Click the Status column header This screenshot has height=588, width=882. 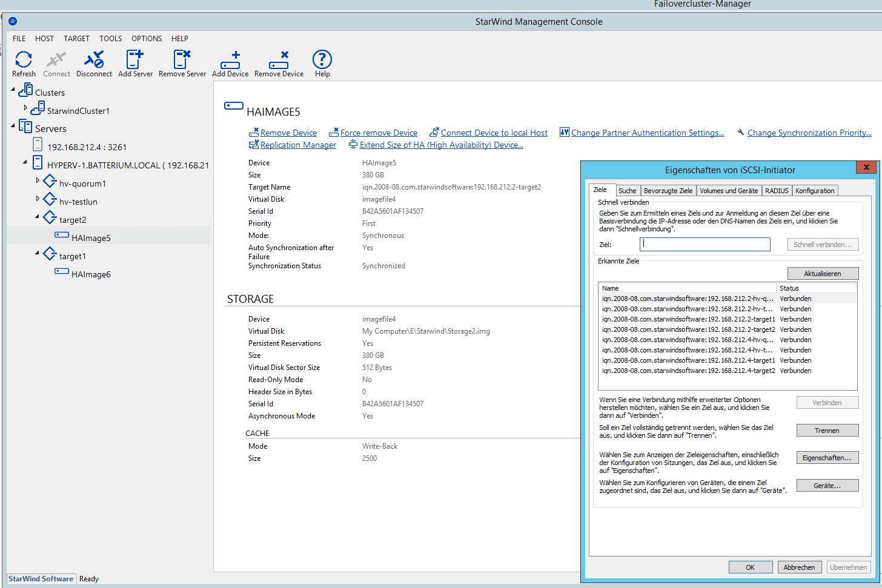click(x=817, y=288)
